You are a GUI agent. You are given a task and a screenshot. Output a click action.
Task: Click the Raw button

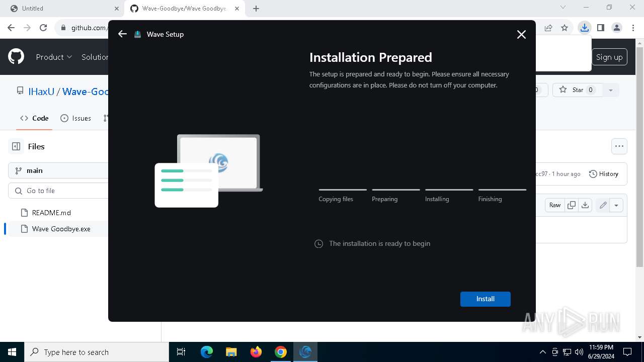click(x=555, y=205)
